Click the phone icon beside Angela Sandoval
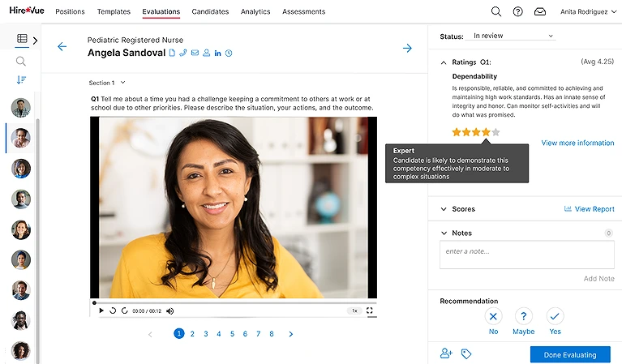 [x=183, y=53]
